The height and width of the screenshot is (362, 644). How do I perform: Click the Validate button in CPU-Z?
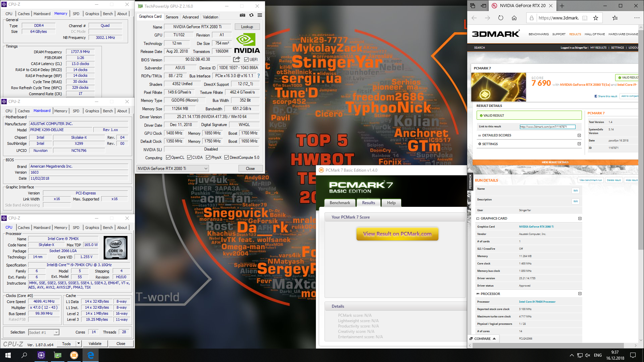click(x=95, y=344)
